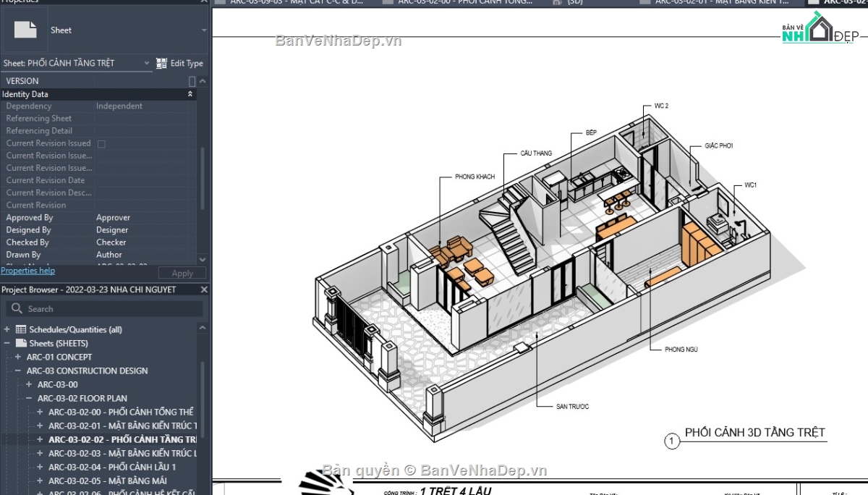The height and width of the screenshot is (495, 868).
Task: Click the BẾP label in the view
Action: click(x=591, y=133)
